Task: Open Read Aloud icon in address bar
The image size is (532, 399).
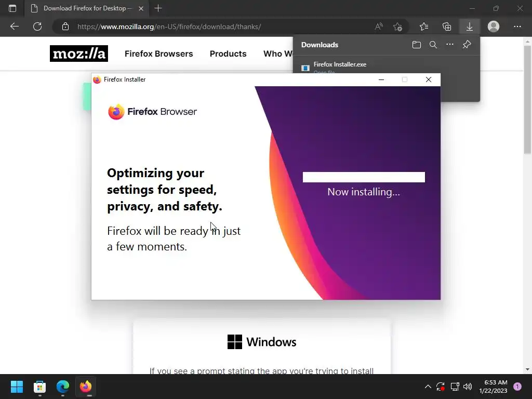Action: tap(379, 26)
